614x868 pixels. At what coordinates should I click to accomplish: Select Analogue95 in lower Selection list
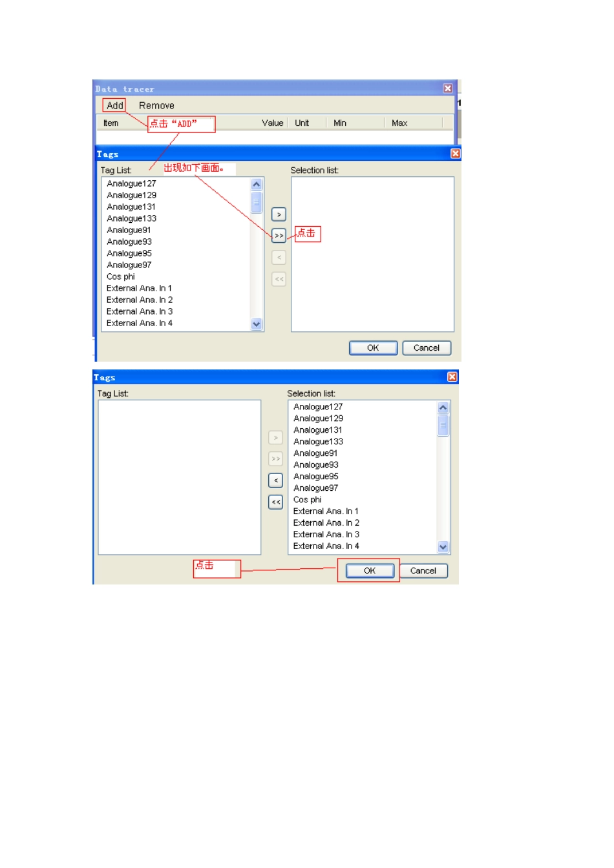(316, 477)
